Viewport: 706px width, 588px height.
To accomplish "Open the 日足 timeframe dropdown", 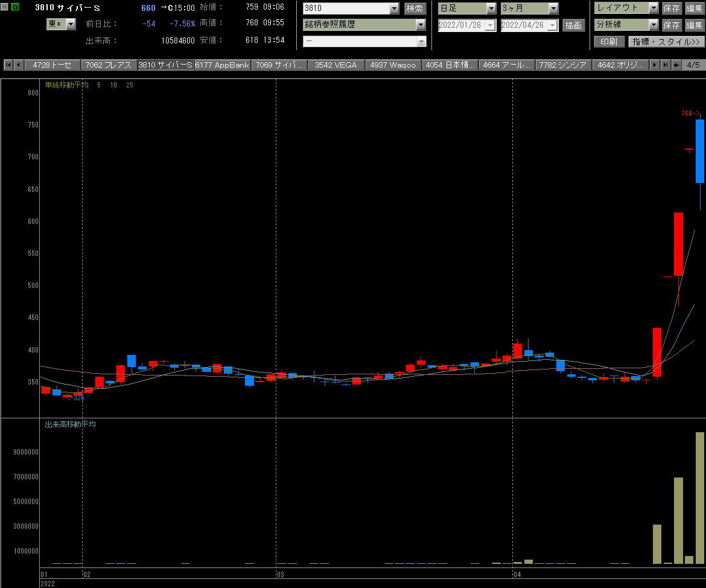I will point(491,8).
